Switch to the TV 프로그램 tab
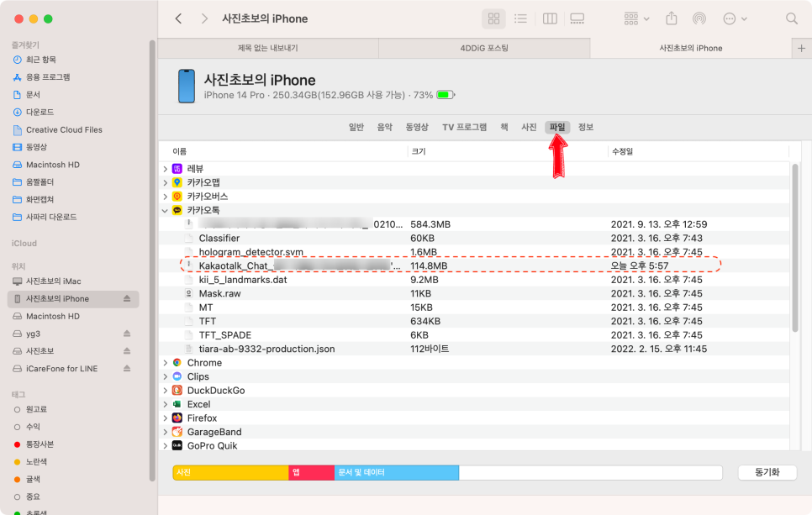812x515 pixels. (x=464, y=128)
